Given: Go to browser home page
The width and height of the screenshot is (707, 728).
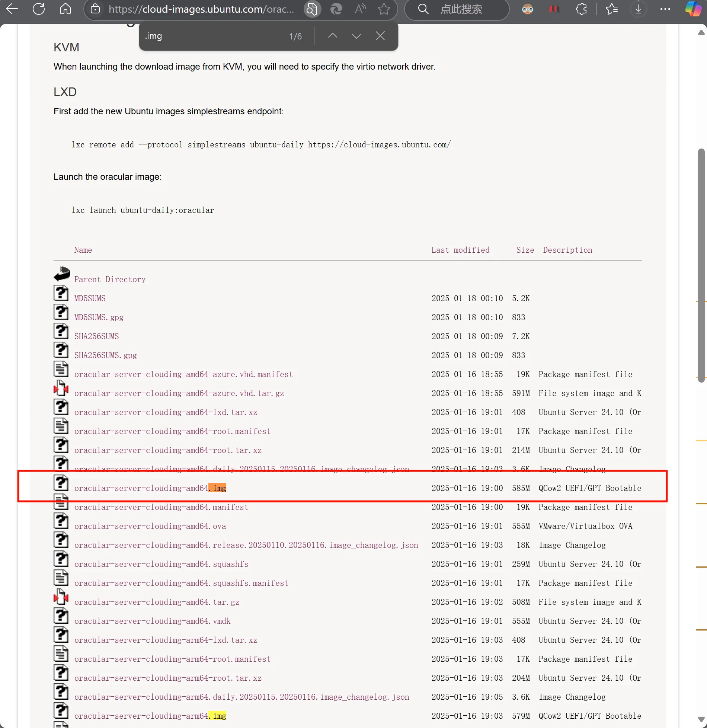Looking at the screenshot, I should (65, 9).
